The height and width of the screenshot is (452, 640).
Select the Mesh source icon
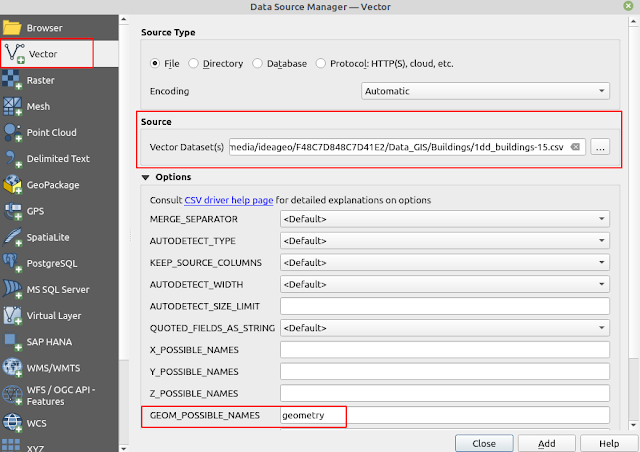pos(12,106)
